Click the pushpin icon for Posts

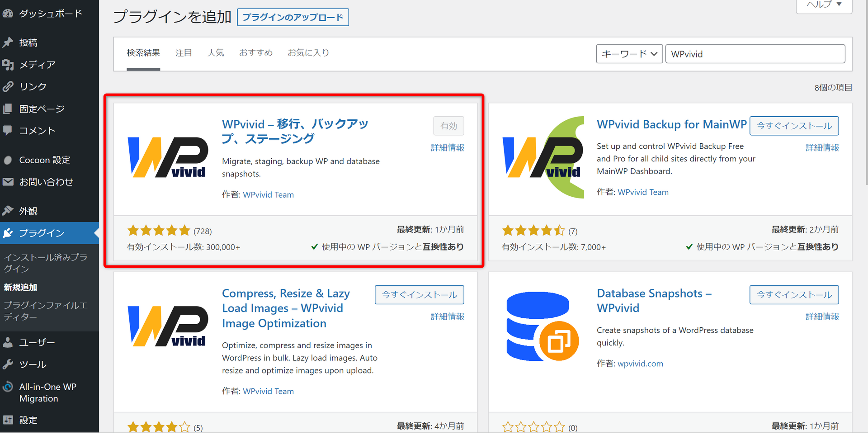pyautogui.click(x=8, y=43)
